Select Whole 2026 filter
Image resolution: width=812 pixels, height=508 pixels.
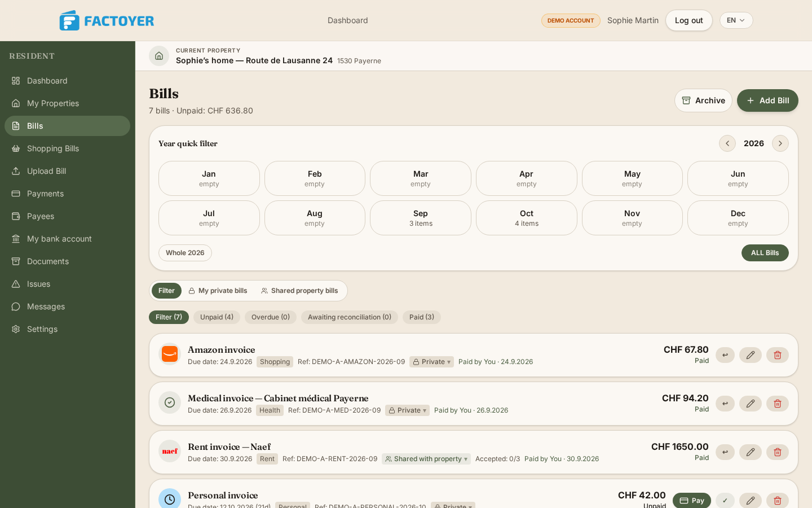pyautogui.click(x=185, y=253)
